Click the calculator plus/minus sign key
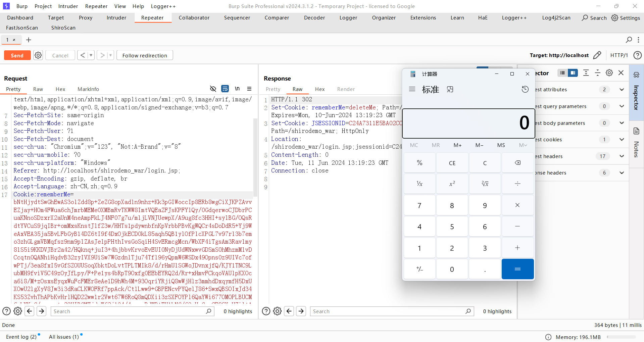 click(419, 269)
